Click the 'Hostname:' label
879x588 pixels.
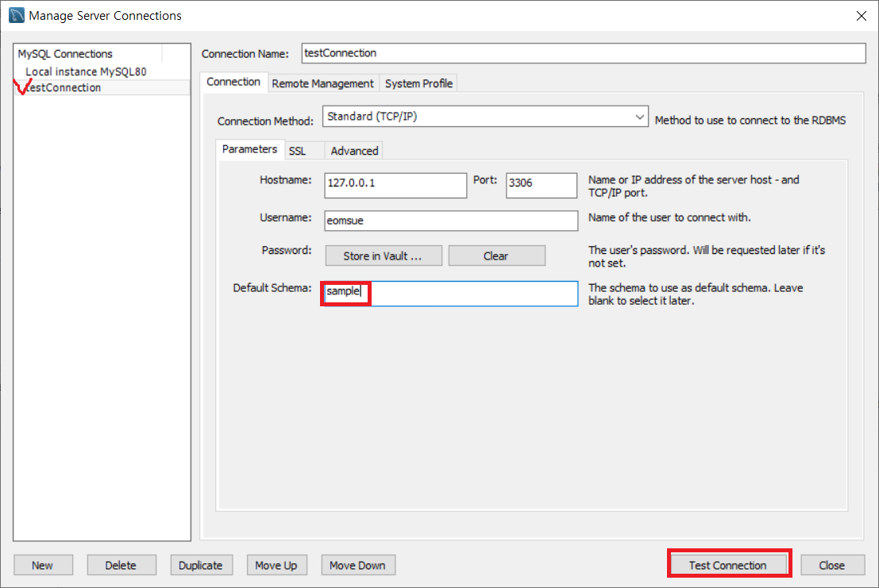click(x=285, y=180)
